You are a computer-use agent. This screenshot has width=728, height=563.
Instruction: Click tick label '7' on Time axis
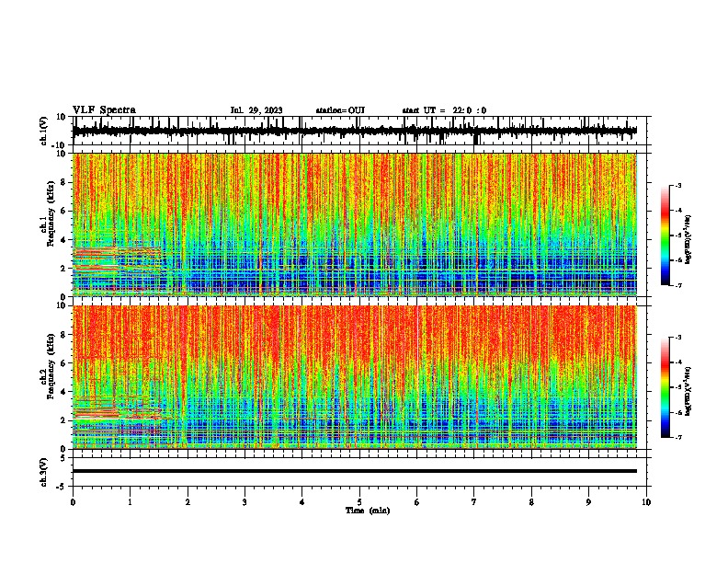474,502
